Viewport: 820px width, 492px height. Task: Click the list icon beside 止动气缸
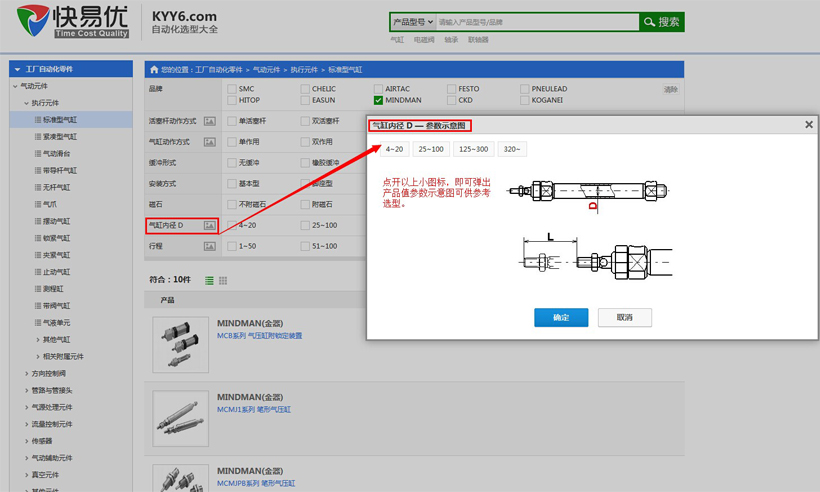pyautogui.click(x=38, y=272)
